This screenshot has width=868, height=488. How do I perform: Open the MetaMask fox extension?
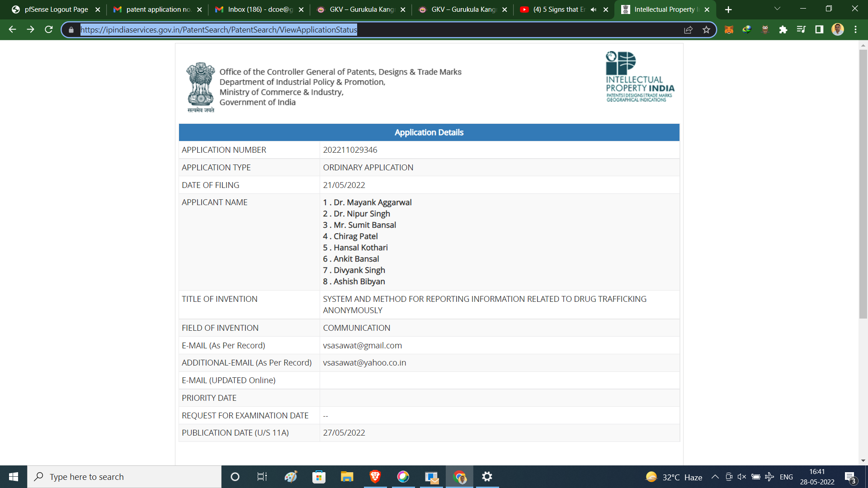click(x=729, y=30)
